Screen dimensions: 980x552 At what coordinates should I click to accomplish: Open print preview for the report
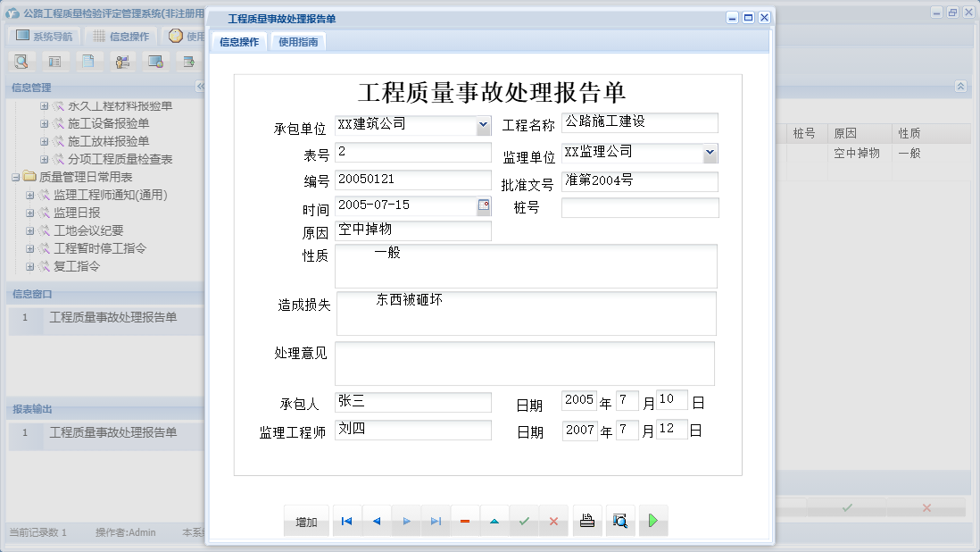[x=620, y=520]
